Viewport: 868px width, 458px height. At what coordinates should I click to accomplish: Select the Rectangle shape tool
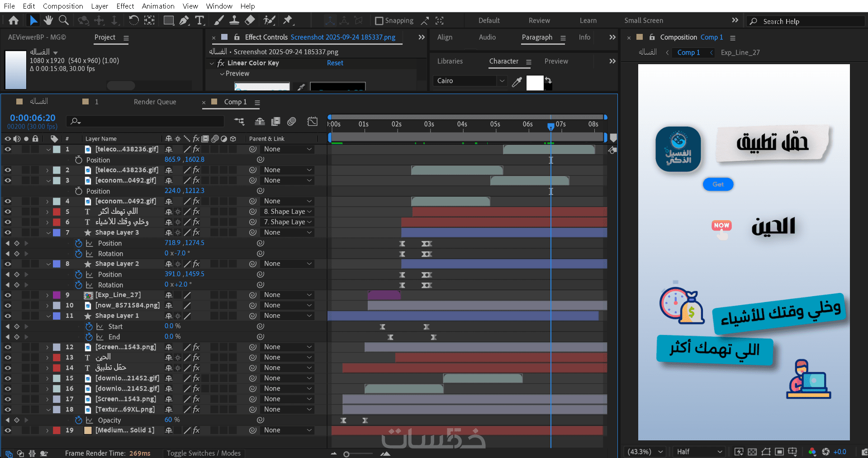[x=169, y=20]
